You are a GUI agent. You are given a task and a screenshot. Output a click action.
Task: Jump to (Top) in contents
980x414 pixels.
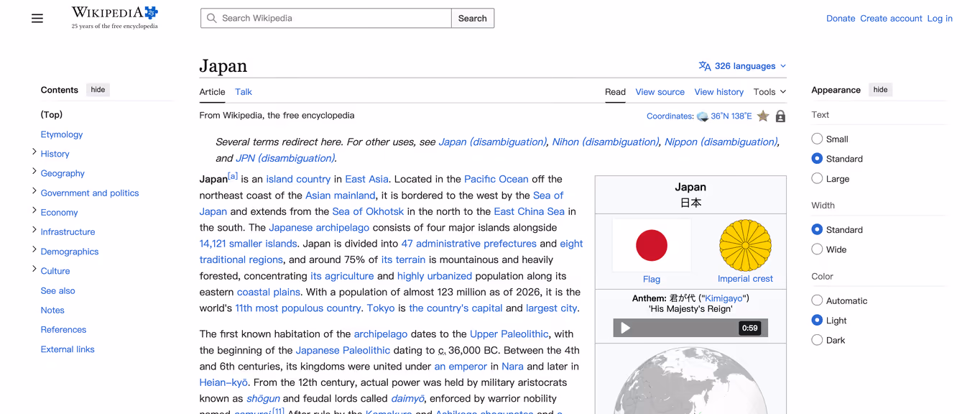point(52,115)
